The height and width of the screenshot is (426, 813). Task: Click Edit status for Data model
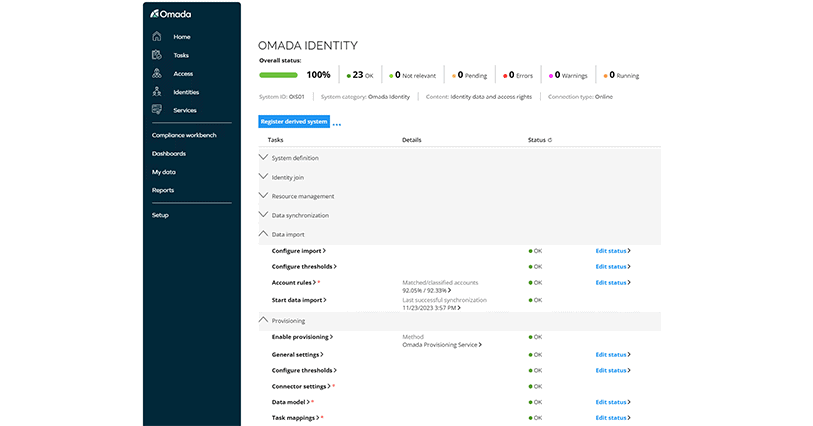(x=613, y=402)
